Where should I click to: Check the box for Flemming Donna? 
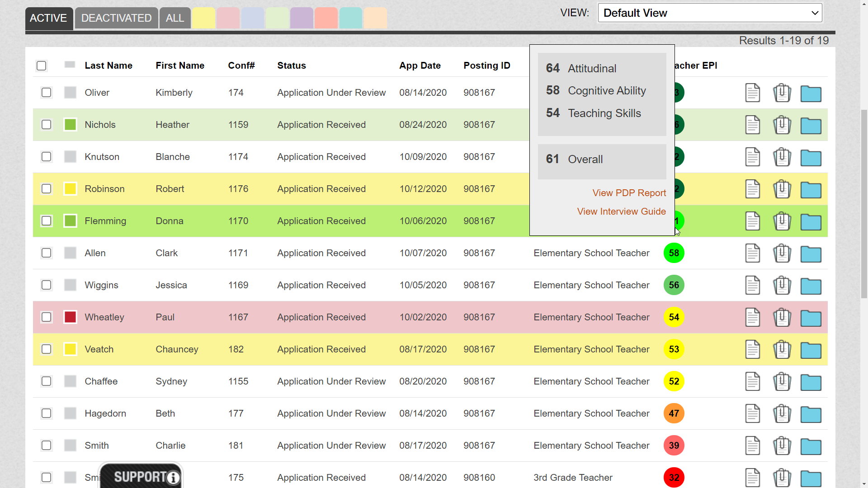[46, 221]
